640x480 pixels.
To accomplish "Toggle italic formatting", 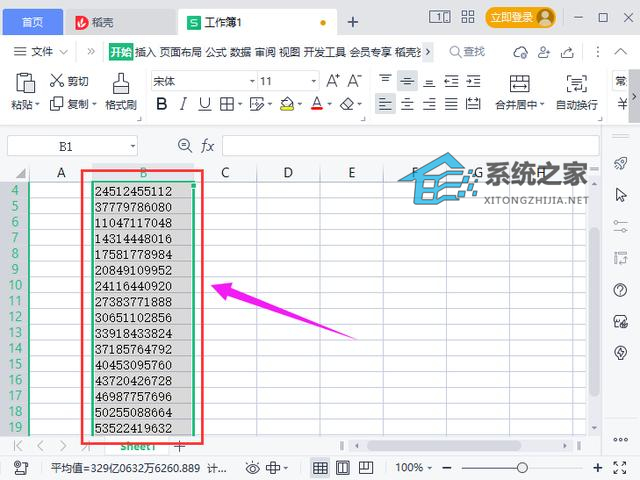I will tap(183, 104).
